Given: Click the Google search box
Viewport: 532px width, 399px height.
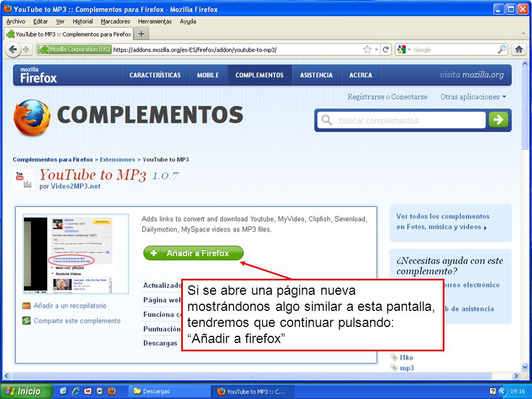Looking at the screenshot, I should point(454,49).
